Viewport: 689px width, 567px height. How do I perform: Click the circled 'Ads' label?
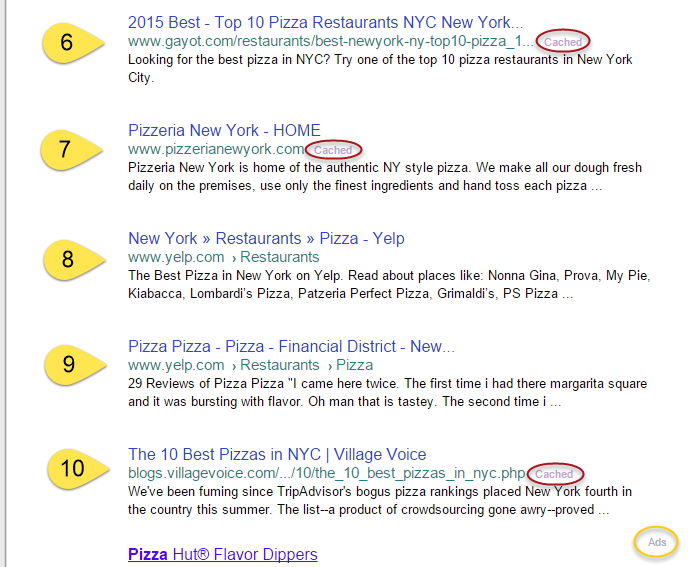click(x=656, y=542)
